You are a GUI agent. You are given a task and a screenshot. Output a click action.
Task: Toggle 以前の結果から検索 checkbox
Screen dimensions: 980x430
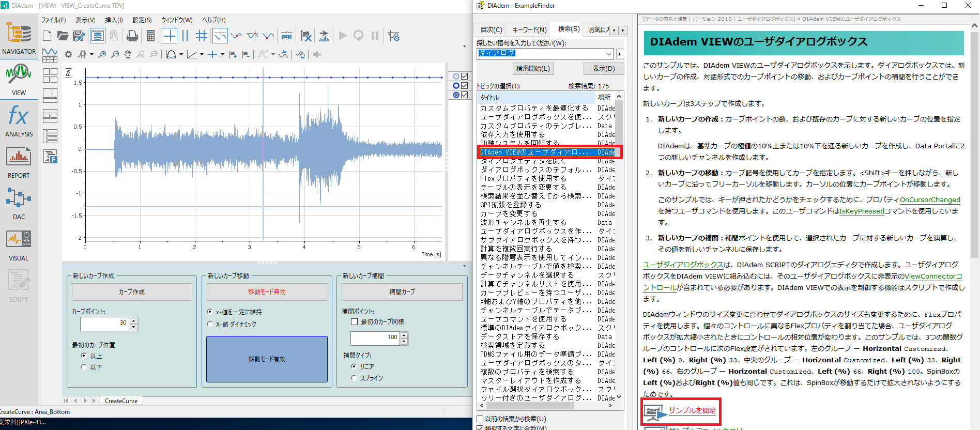(480, 419)
